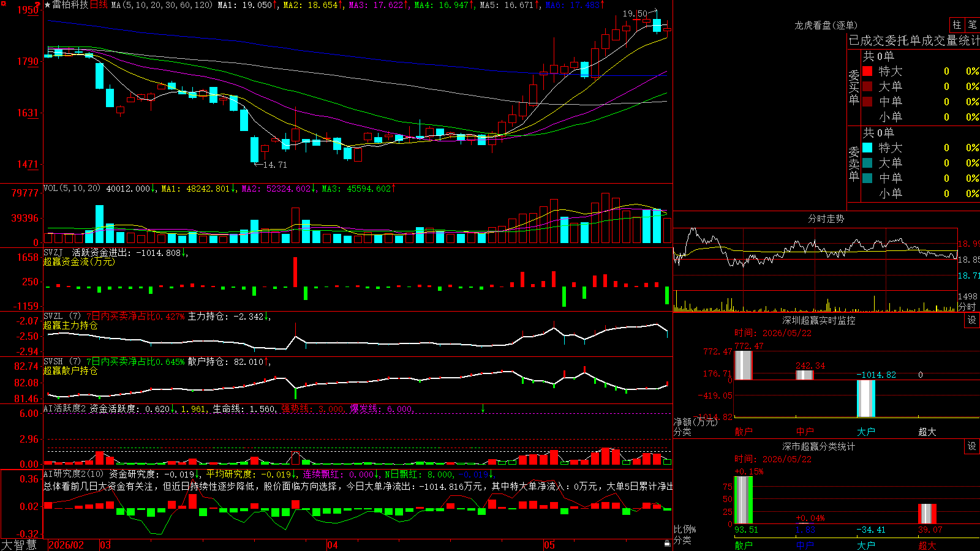This screenshot has height=551, width=980.
Task: Select the 深市超赢分类统计 panel title
Action: [818, 446]
